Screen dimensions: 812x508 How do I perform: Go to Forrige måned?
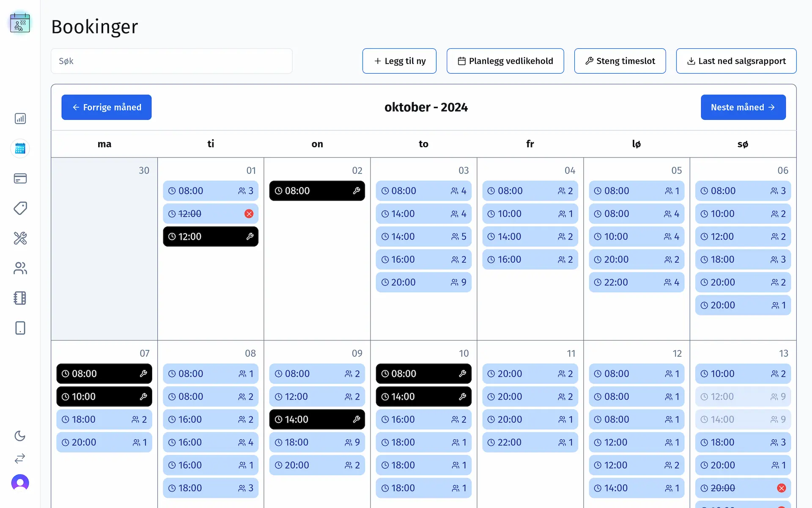coord(107,107)
